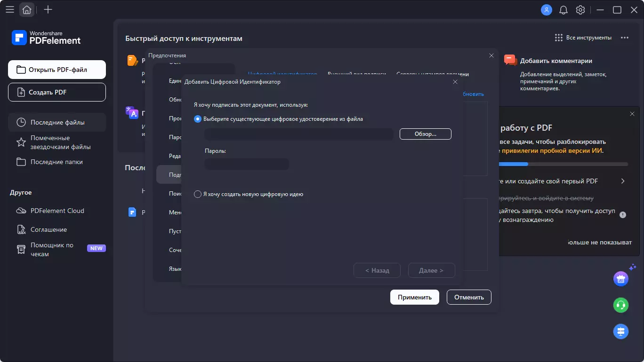Open the Agreement (Соглашение) item
This screenshot has height=362, width=644.
(57, 229)
